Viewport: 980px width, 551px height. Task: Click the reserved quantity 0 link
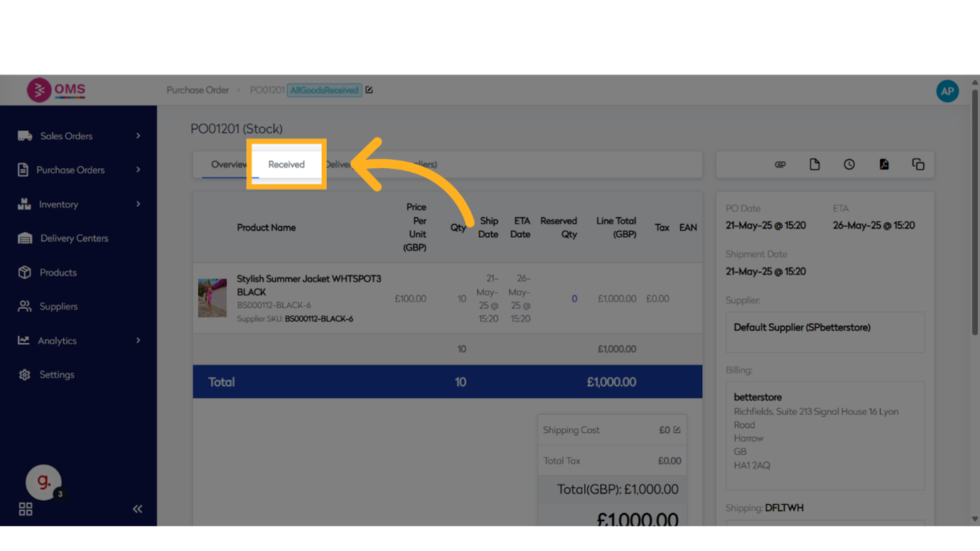point(574,299)
